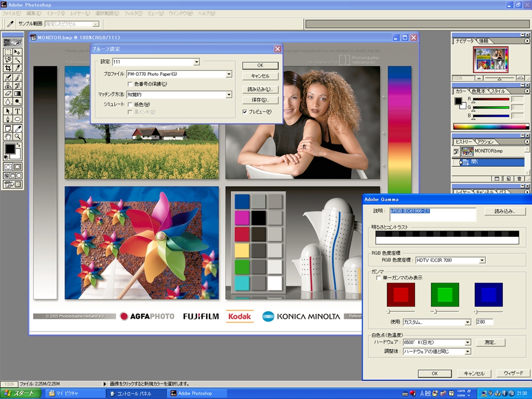Viewport: 532px width, 399px height.
Task: Select the Dodge tool
Action: (x=17, y=102)
